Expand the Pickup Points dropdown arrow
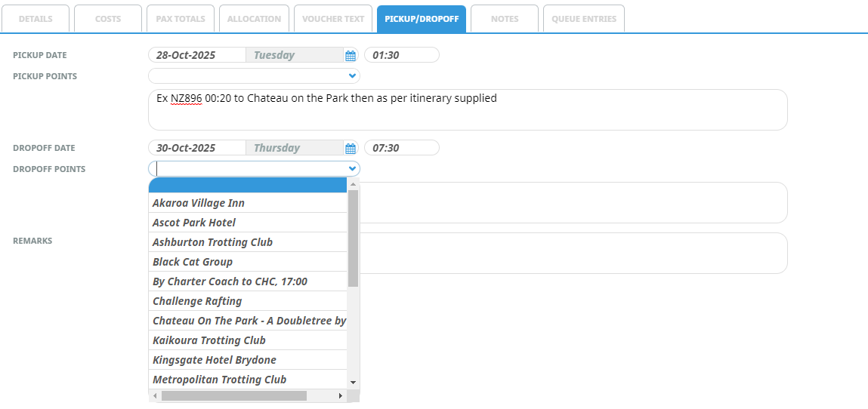The width and height of the screenshot is (868, 409). point(352,75)
